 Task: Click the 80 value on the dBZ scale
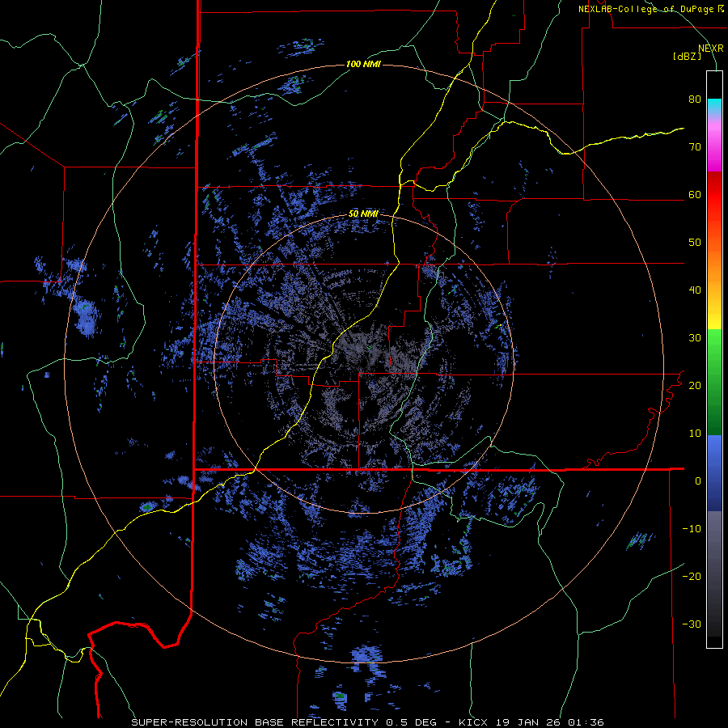point(695,99)
